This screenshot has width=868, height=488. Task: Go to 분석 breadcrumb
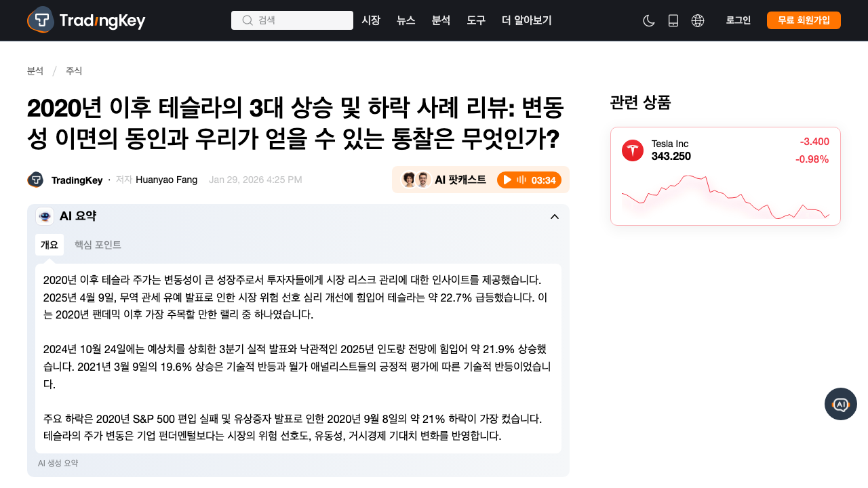35,71
